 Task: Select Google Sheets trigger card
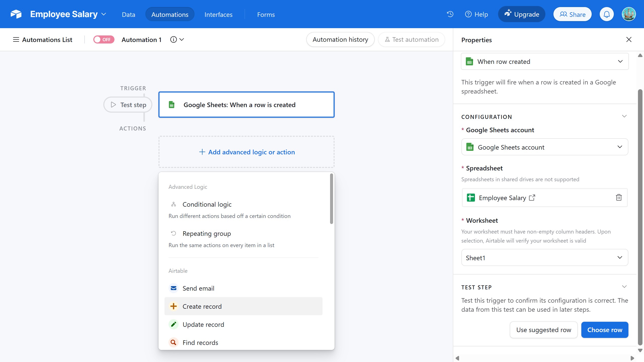[247, 105]
